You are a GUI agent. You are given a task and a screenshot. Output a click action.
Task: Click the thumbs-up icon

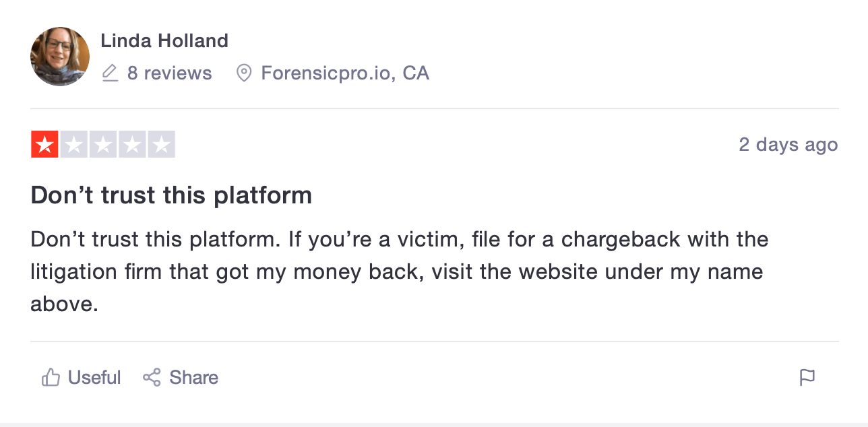pyautogui.click(x=51, y=377)
